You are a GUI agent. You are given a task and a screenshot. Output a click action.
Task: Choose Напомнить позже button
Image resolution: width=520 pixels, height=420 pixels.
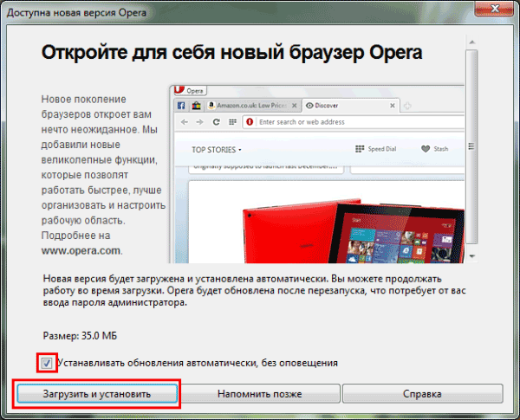260,393
